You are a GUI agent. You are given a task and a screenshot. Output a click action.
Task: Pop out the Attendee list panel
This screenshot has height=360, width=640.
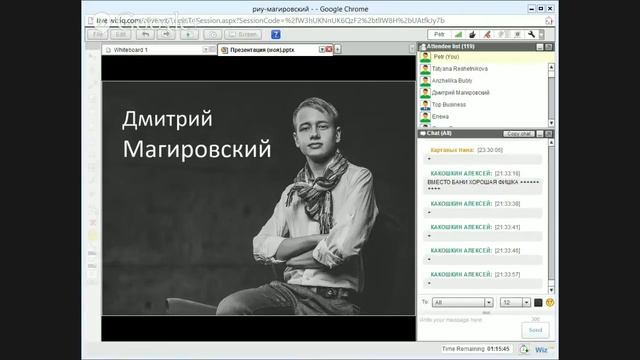(549, 47)
